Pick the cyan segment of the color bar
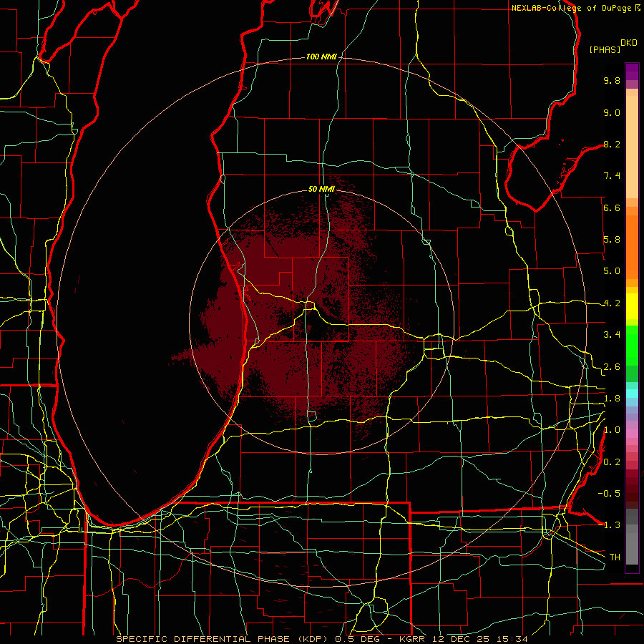 pyautogui.click(x=632, y=394)
